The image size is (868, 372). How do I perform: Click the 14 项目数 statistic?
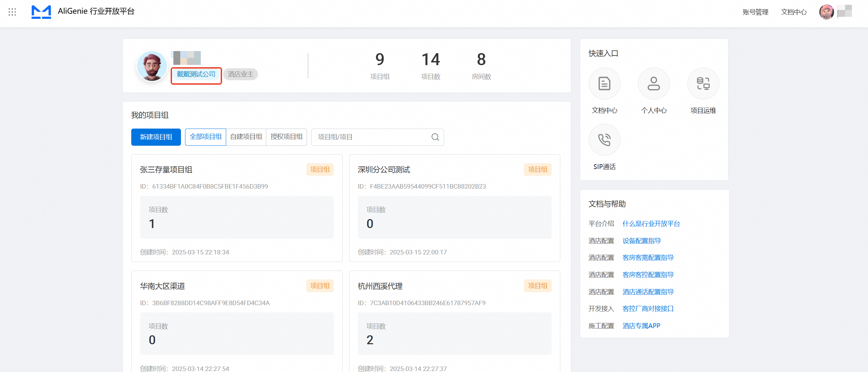point(430,66)
